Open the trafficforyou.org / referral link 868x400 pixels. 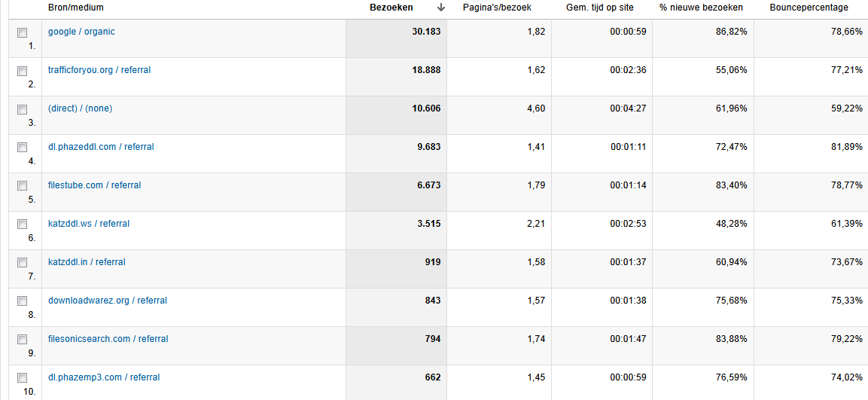pyautogui.click(x=99, y=70)
